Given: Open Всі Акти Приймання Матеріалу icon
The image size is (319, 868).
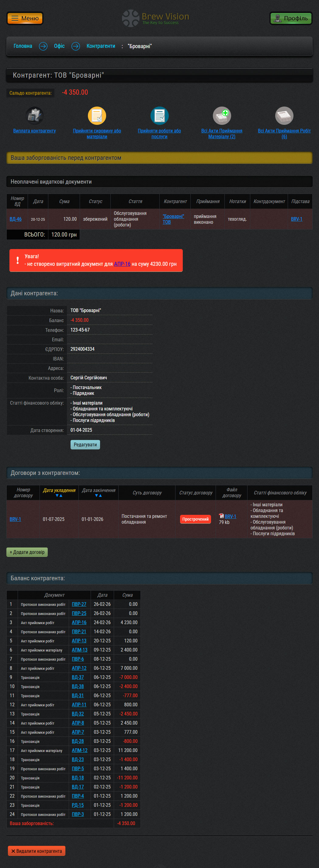Looking at the screenshot, I should [222, 116].
